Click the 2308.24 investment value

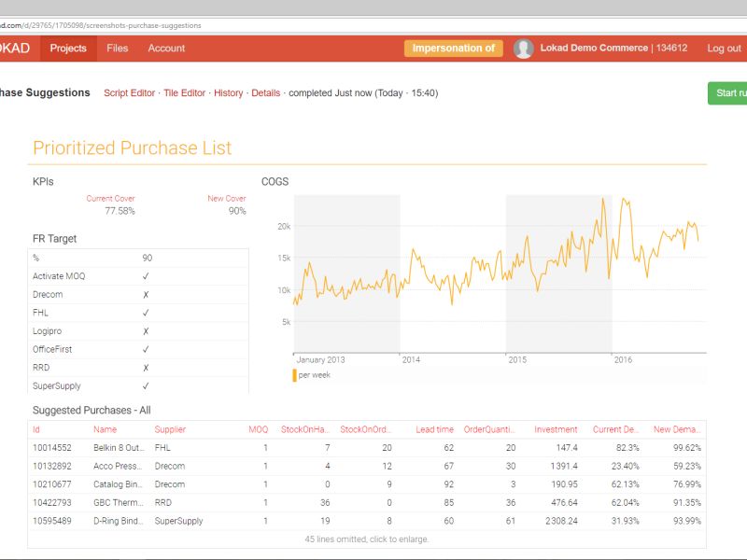(561, 522)
